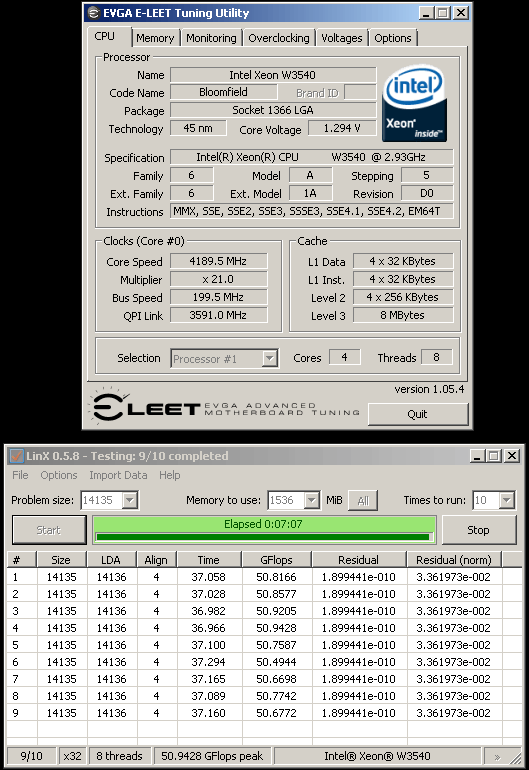The height and width of the screenshot is (770, 529).
Task: Click the 50.9428 GFlops peak status entry
Action: 212,756
